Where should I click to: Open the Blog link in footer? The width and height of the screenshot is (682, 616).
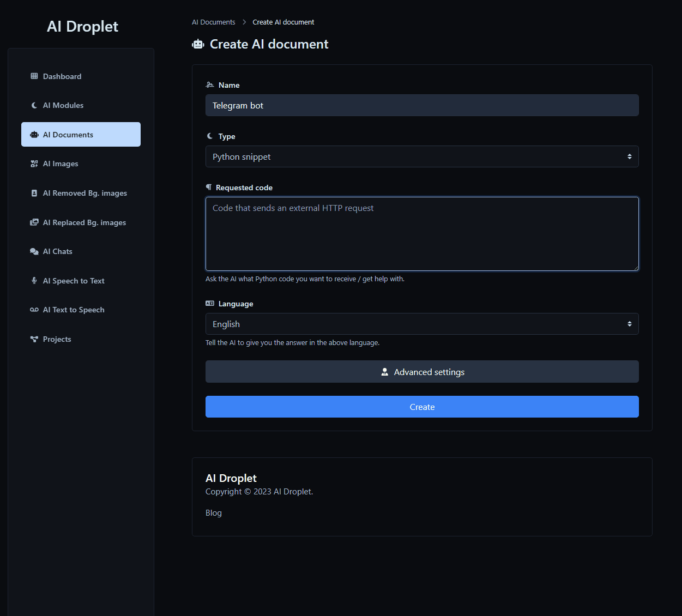(x=214, y=513)
